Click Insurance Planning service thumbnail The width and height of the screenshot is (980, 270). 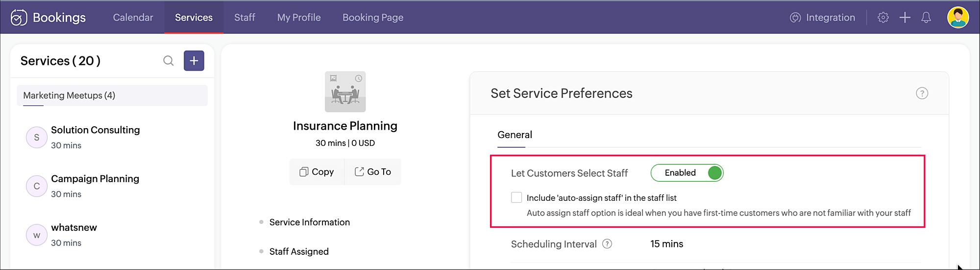click(345, 92)
